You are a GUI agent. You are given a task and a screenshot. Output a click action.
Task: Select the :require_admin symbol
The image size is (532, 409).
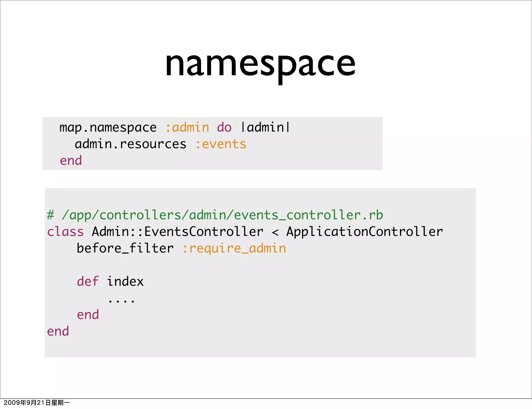234,249
